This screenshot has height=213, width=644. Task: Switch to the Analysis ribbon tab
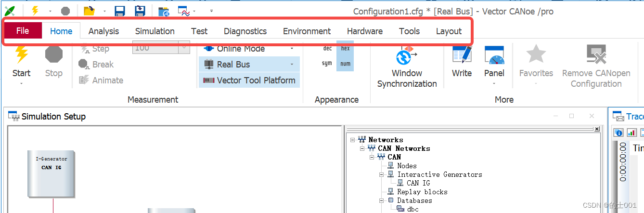[x=103, y=31]
